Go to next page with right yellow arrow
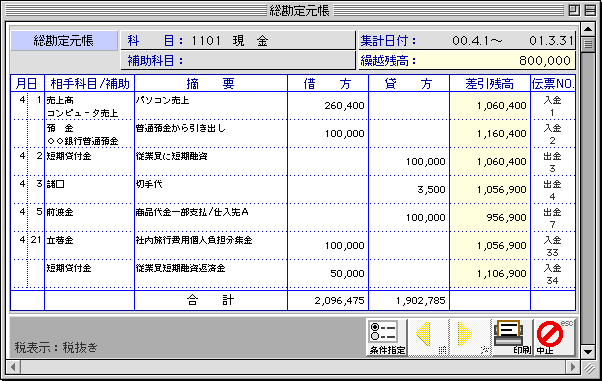This screenshot has height=381, width=602. tap(471, 337)
